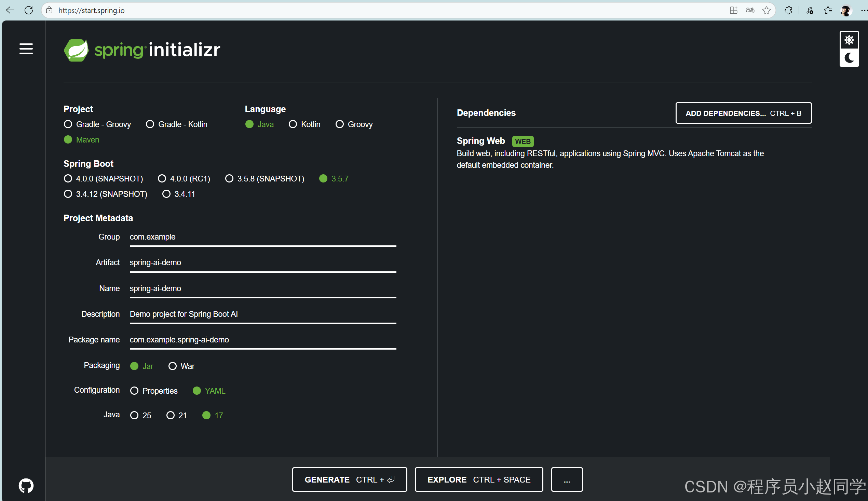
Task: Select the Gradle - Kotlin project type
Action: (x=150, y=124)
